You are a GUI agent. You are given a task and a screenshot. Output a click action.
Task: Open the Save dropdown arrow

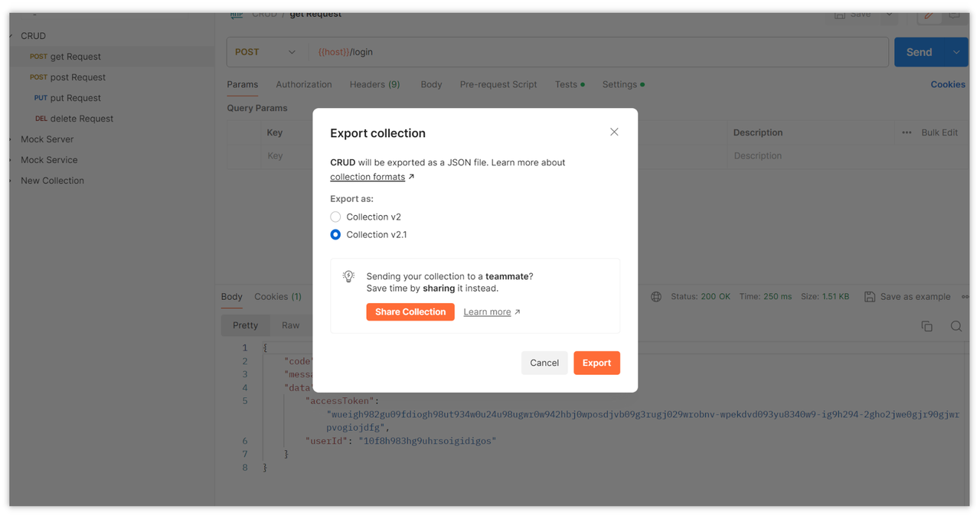coord(890,15)
